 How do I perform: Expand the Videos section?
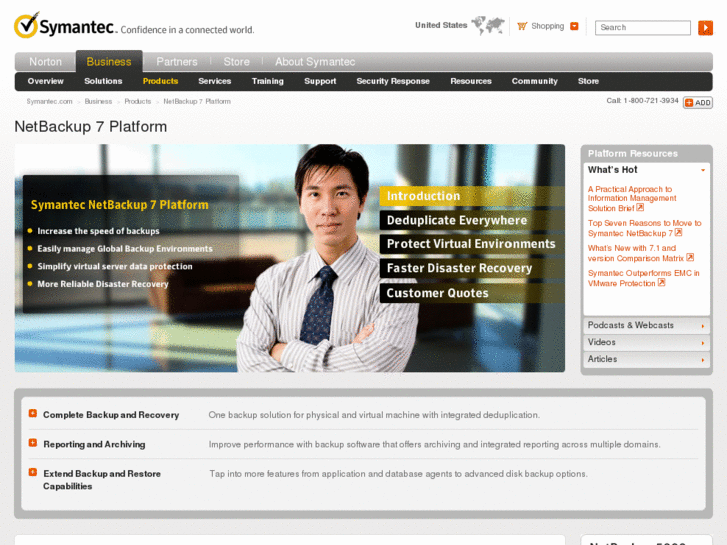pyautogui.click(x=646, y=342)
